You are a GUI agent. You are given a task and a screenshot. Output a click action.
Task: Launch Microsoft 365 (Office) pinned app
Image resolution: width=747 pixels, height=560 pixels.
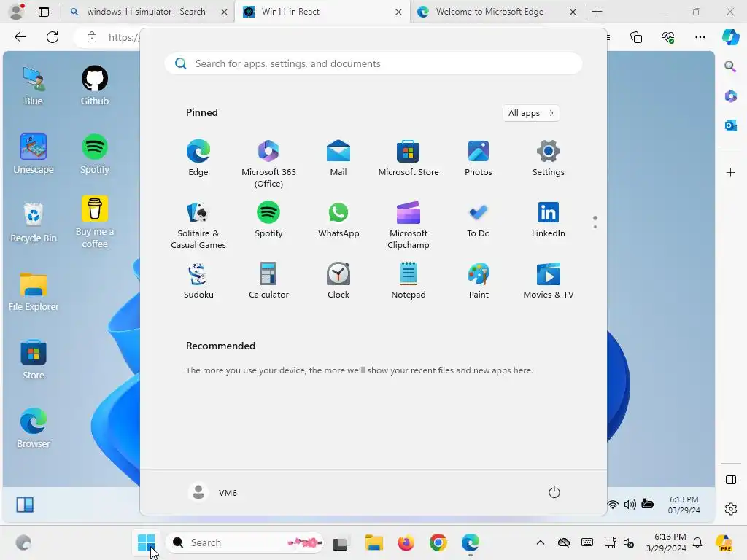pos(268,164)
